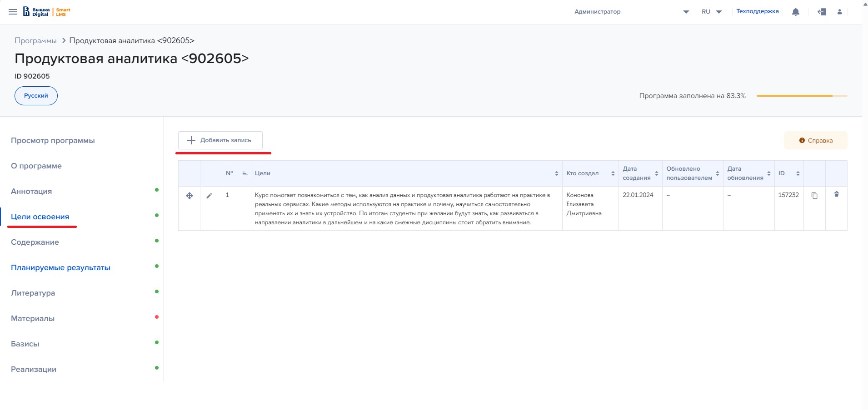Toggle sorting on the Кто создал column
Screen dimensions: 868x410
[613, 173]
